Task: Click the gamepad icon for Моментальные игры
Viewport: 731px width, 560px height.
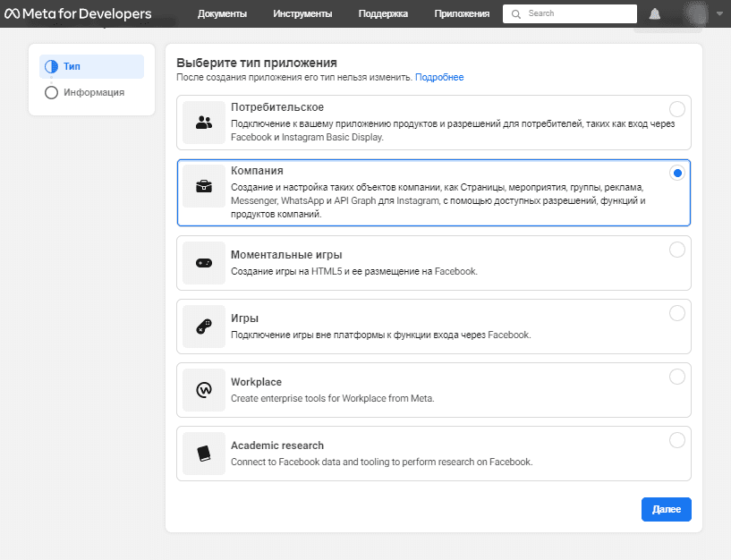Action: (x=204, y=263)
